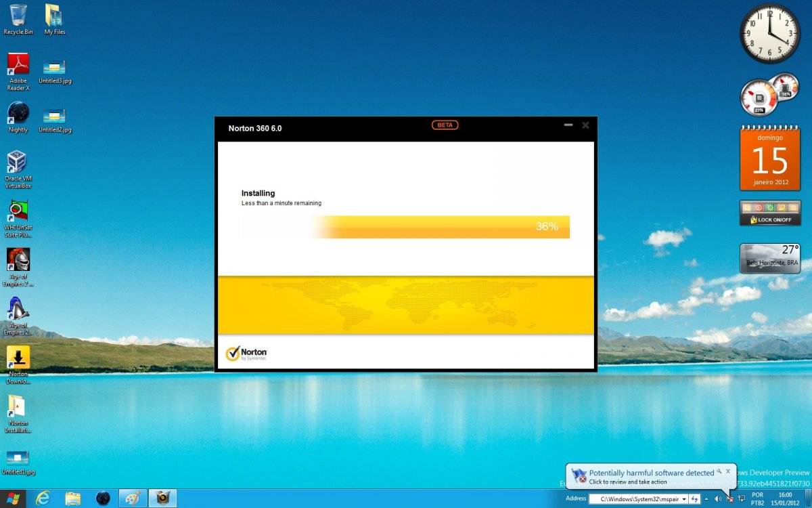Start Age of Empires with blue helmet icon
Image resolution: width=812 pixels, height=508 pixels.
point(18,317)
